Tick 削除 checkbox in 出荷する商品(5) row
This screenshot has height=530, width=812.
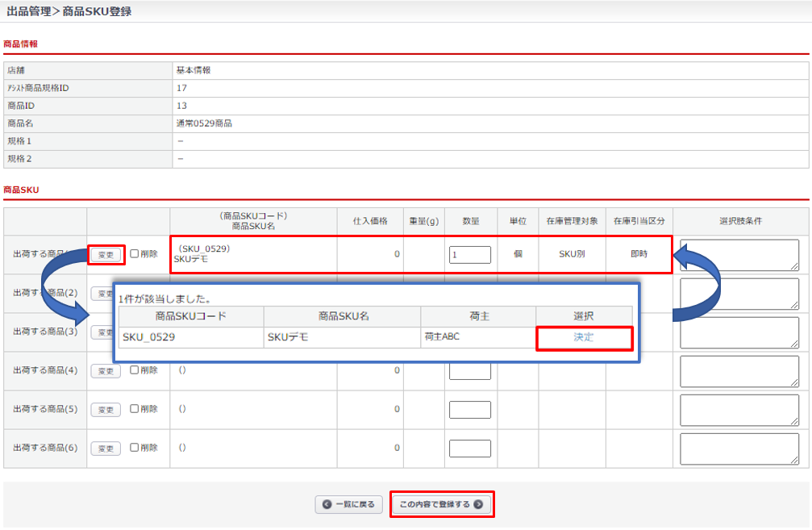tap(134, 409)
